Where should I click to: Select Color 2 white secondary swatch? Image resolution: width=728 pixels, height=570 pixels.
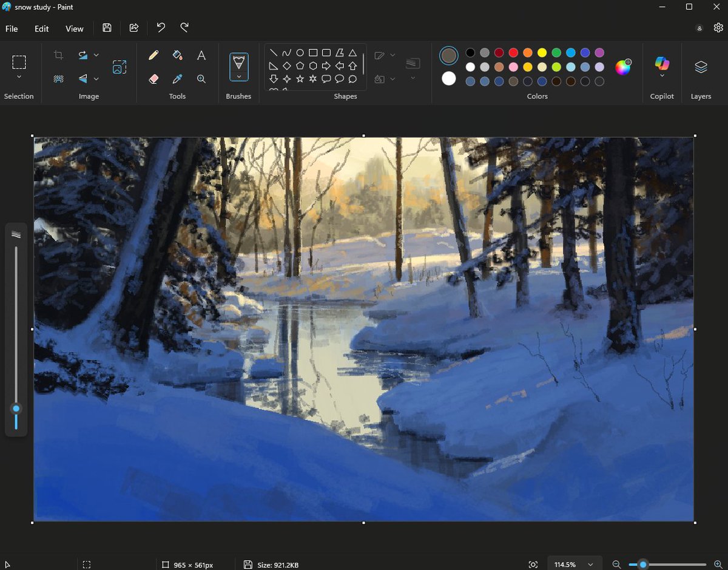[449, 78]
